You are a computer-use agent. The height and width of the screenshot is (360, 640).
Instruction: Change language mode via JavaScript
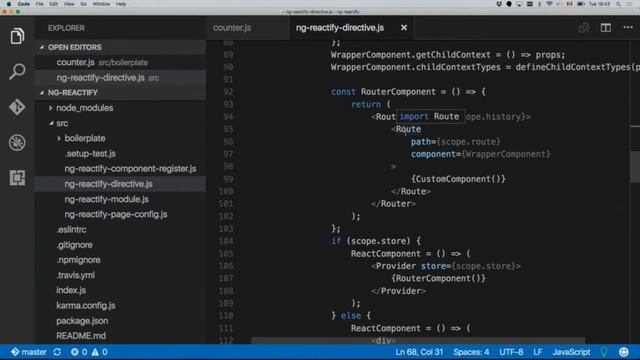coord(571,352)
